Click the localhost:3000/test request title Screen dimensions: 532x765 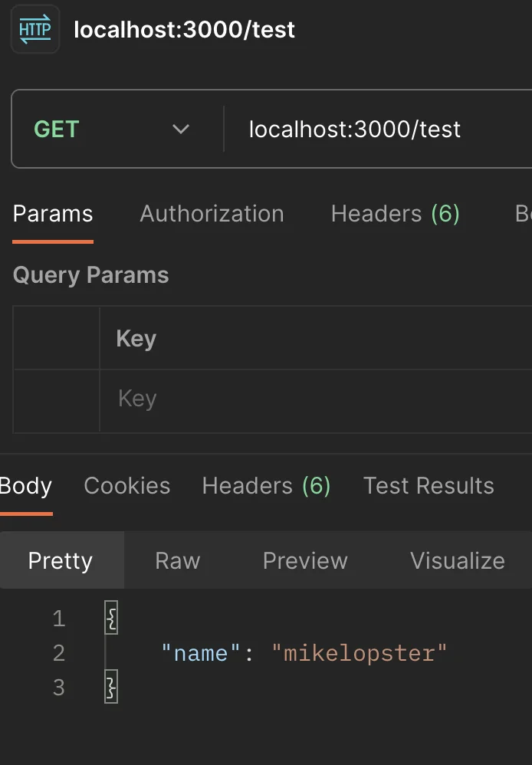click(x=184, y=30)
